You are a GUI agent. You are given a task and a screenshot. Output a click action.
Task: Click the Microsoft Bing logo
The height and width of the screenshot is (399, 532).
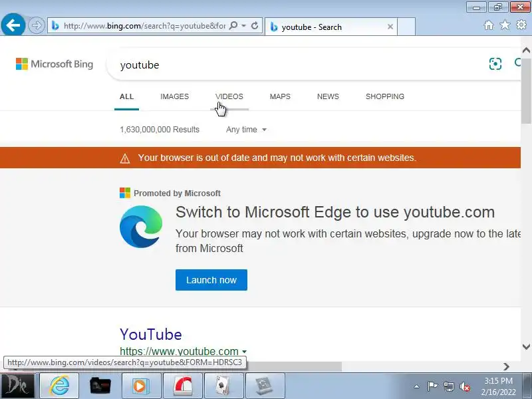coord(55,64)
